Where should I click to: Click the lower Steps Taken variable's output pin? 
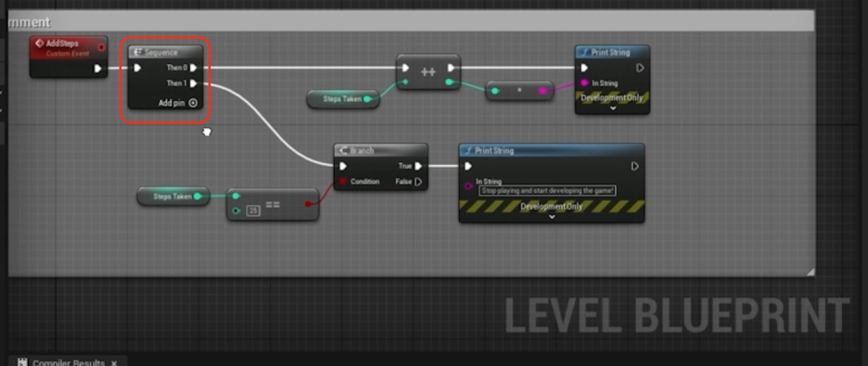coord(198,196)
